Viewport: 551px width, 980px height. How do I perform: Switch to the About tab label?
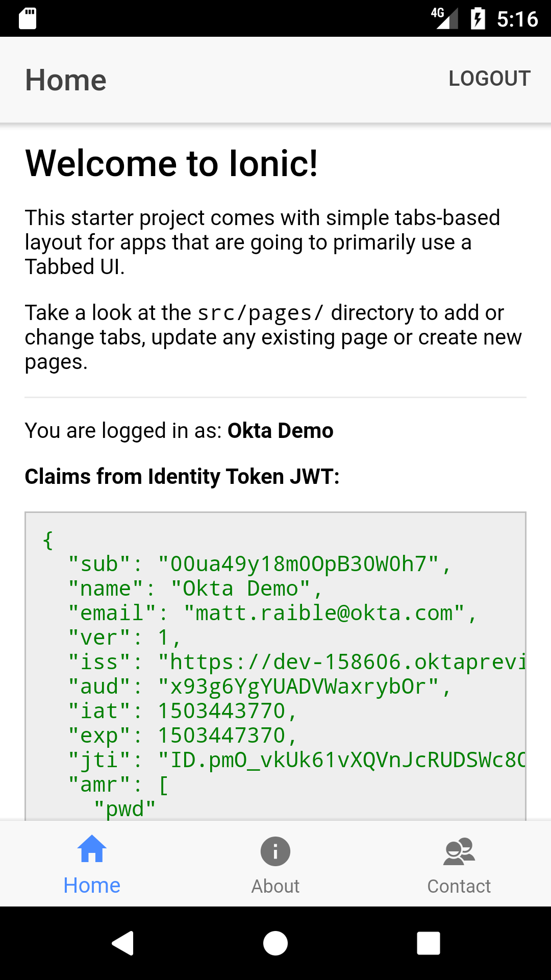(x=275, y=886)
